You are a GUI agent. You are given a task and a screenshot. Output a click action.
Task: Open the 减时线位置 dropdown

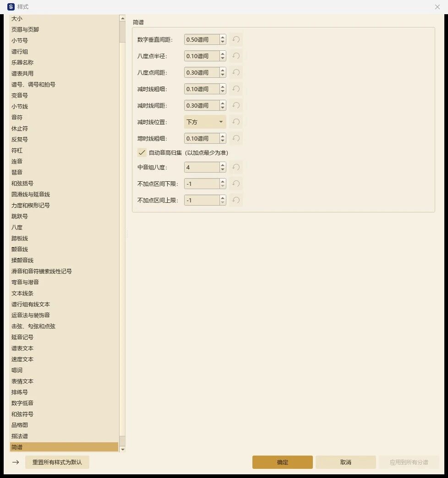point(205,122)
